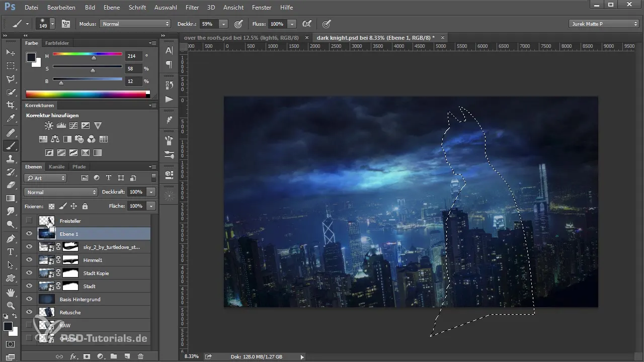Select the Stadt layer mask thumbnail
Screen dimensions: 644x362
(71, 286)
